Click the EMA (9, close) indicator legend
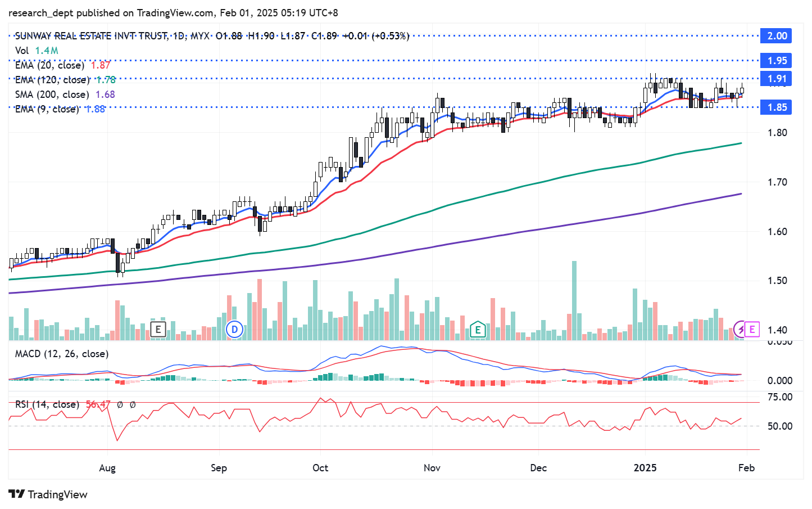812x509 pixels. click(x=47, y=109)
